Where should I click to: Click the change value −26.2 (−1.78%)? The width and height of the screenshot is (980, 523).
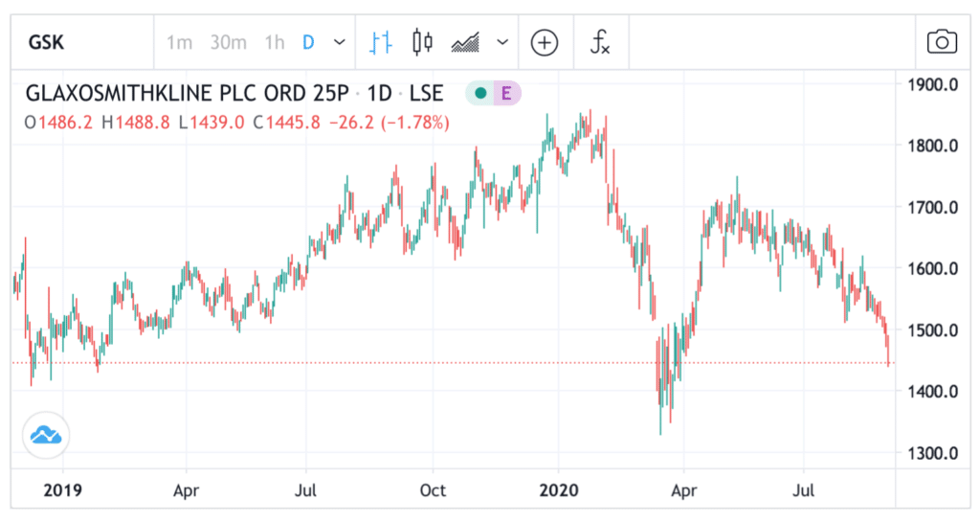click(390, 123)
